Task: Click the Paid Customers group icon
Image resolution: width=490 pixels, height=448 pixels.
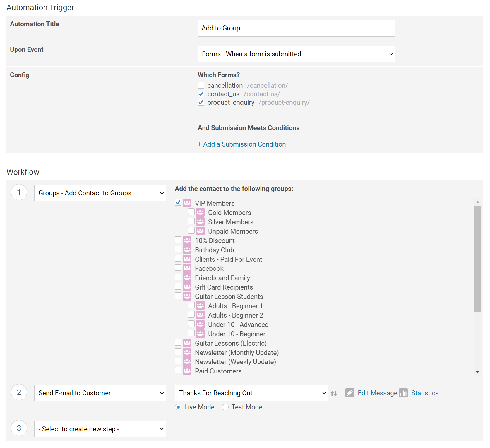Action: click(x=187, y=371)
